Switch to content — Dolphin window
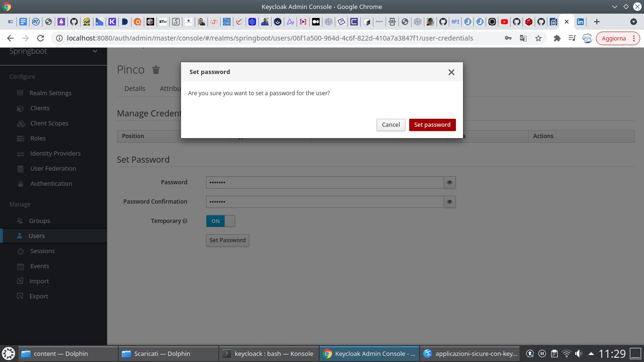The width and height of the screenshot is (644, 362). pos(68,354)
